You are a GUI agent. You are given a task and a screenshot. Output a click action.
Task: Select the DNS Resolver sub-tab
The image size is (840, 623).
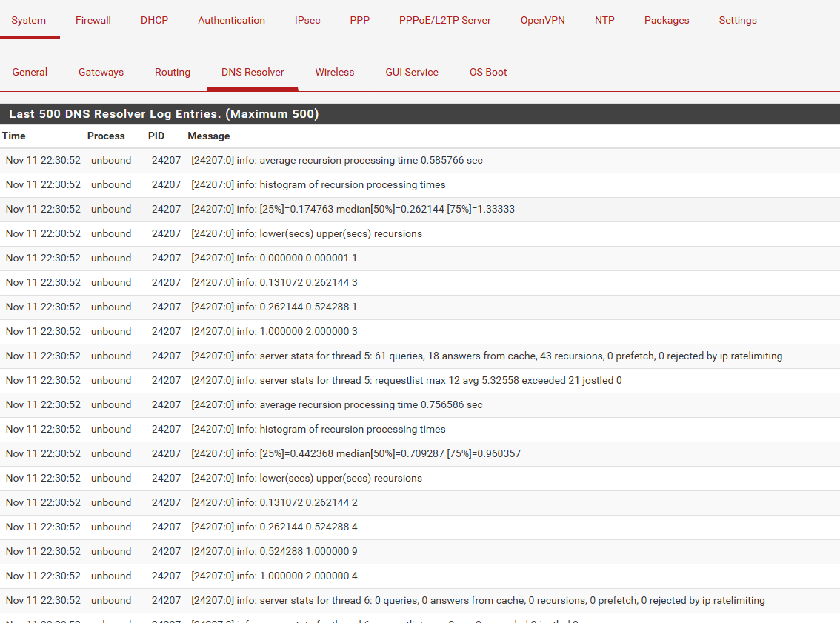tap(253, 72)
